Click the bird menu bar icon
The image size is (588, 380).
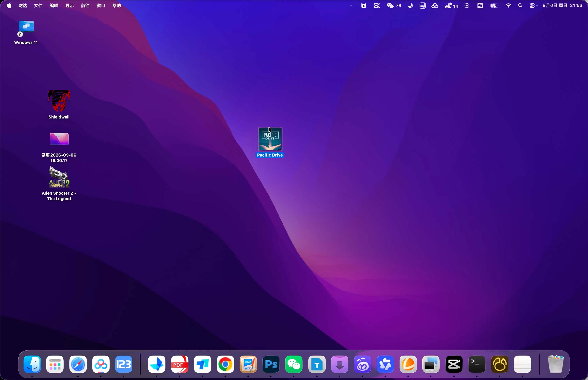click(411, 6)
